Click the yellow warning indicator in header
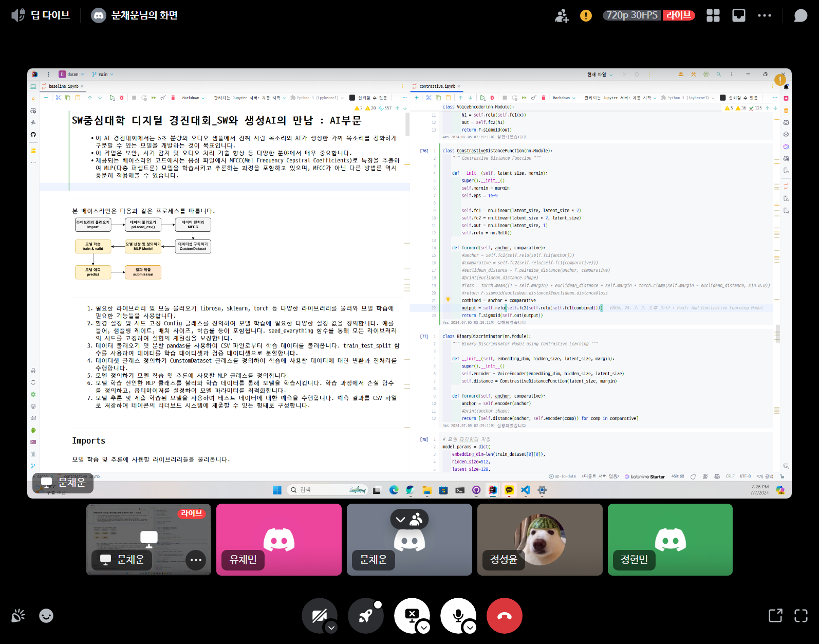 [586, 15]
